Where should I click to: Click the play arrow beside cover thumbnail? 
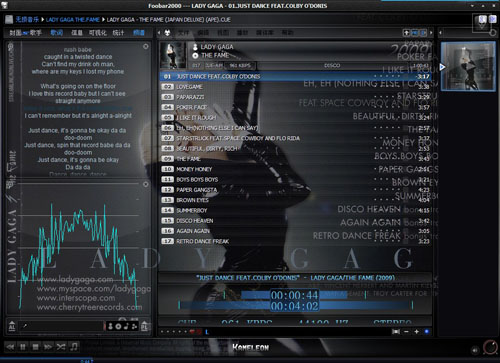[x=442, y=67]
